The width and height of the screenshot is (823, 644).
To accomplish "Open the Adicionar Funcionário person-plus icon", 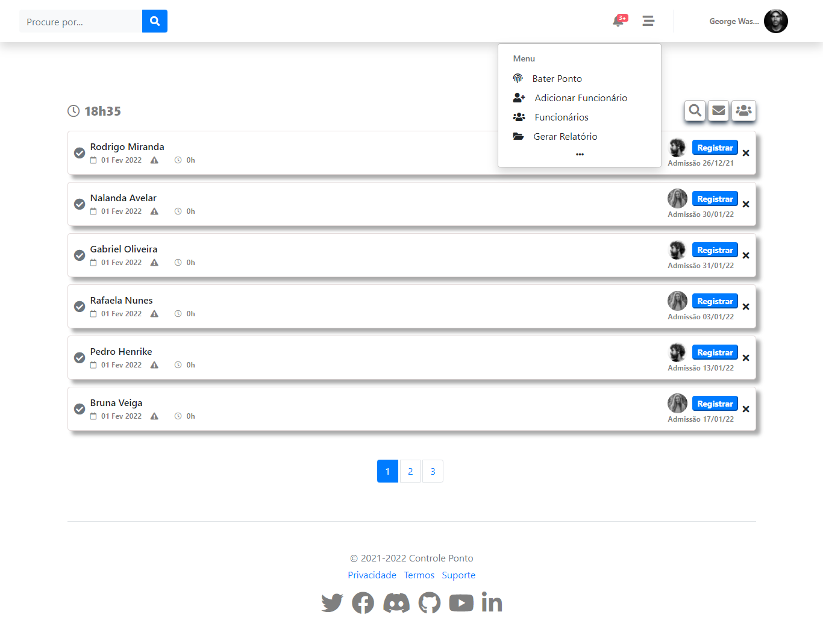I will (x=518, y=98).
